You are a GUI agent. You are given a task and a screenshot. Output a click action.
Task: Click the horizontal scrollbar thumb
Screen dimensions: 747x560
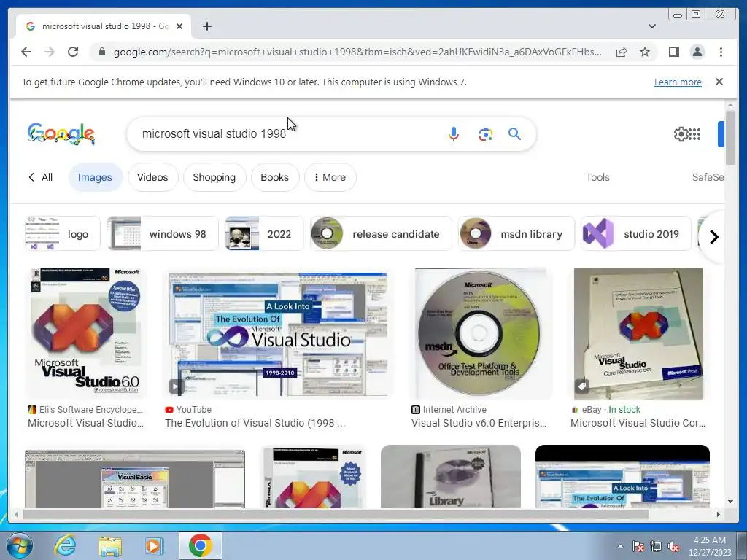point(336,514)
